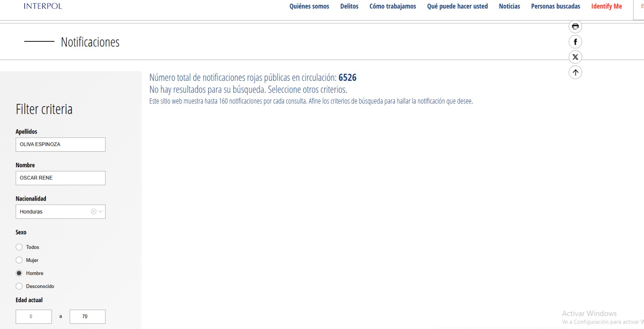The image size is (644, 329).
Task: Click the print page icon
Action: click(575, 27)
